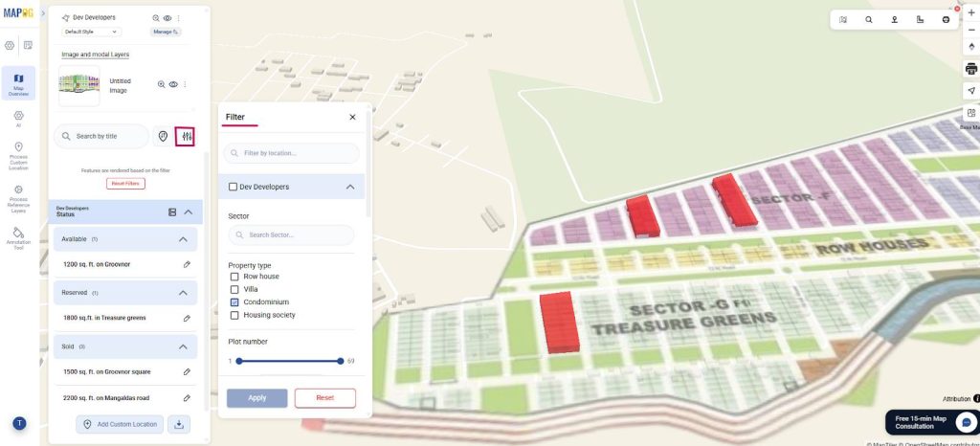This screenshot has width=980, height=446.
Task: Click the printer button on right edge
Action: [971, 69]
